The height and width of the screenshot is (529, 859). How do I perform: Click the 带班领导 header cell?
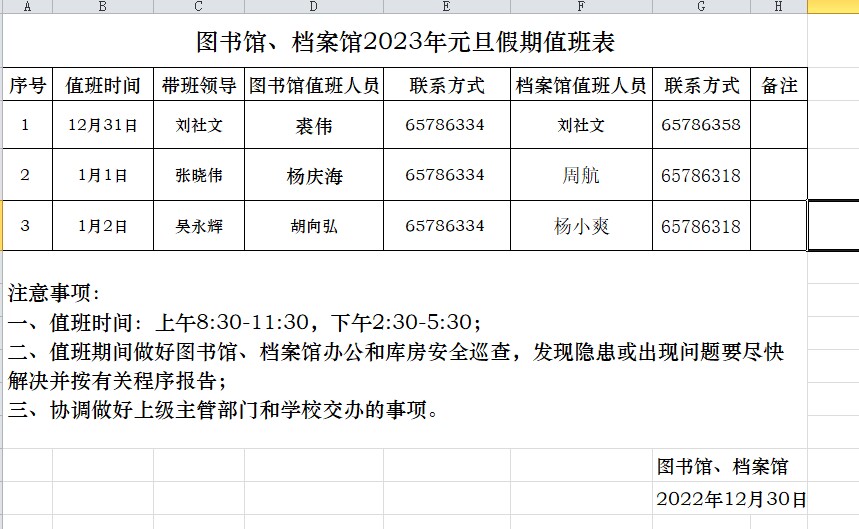[x=199, y=86]
